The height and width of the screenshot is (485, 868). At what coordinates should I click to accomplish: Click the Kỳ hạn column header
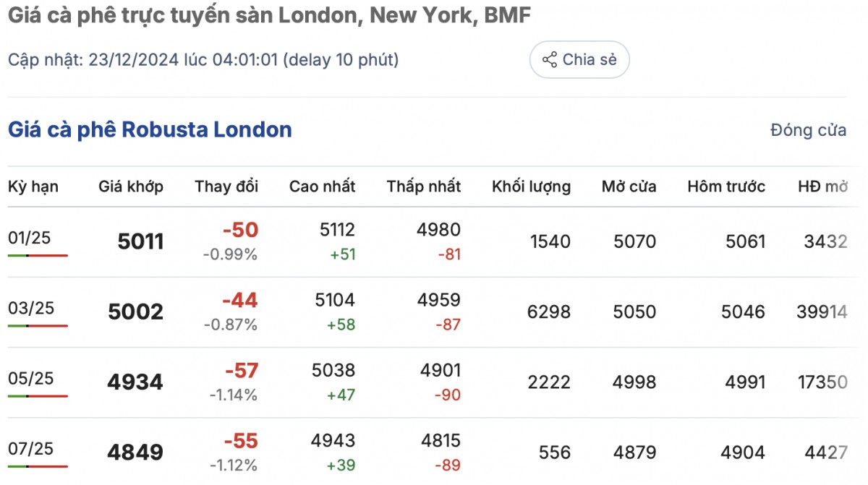tap(33, 186)
